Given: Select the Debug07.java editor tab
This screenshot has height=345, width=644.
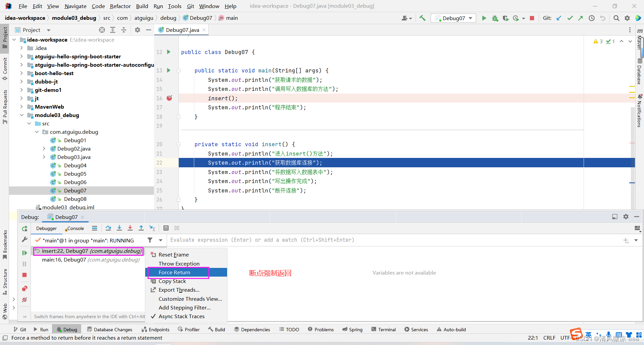Looking at the screenshot, I should (x=182, y=30).
